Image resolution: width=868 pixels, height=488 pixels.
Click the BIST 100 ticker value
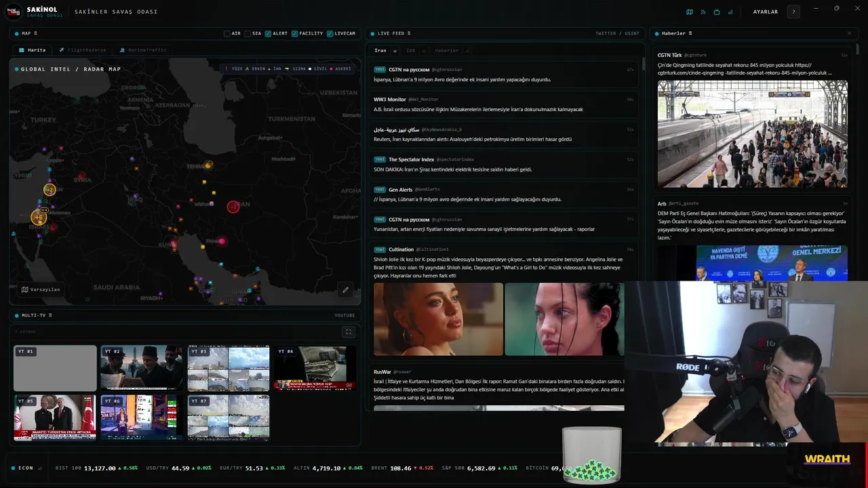100,468
